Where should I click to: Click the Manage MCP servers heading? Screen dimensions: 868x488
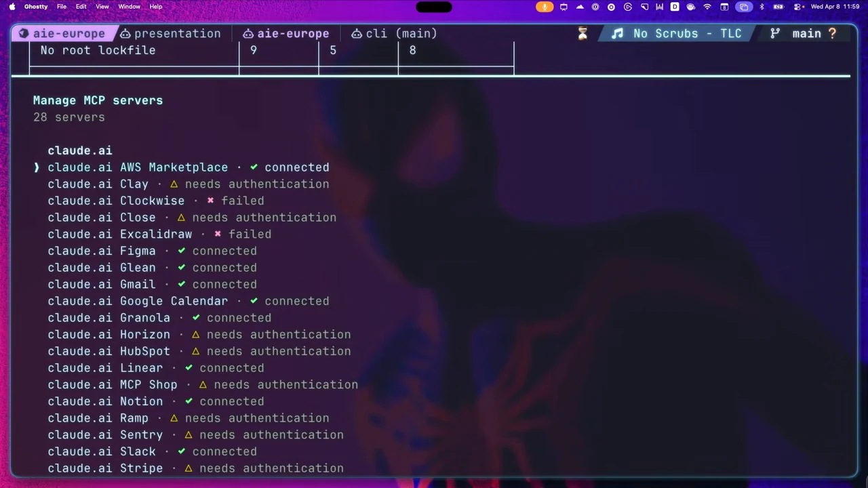(x=98, y=100)
